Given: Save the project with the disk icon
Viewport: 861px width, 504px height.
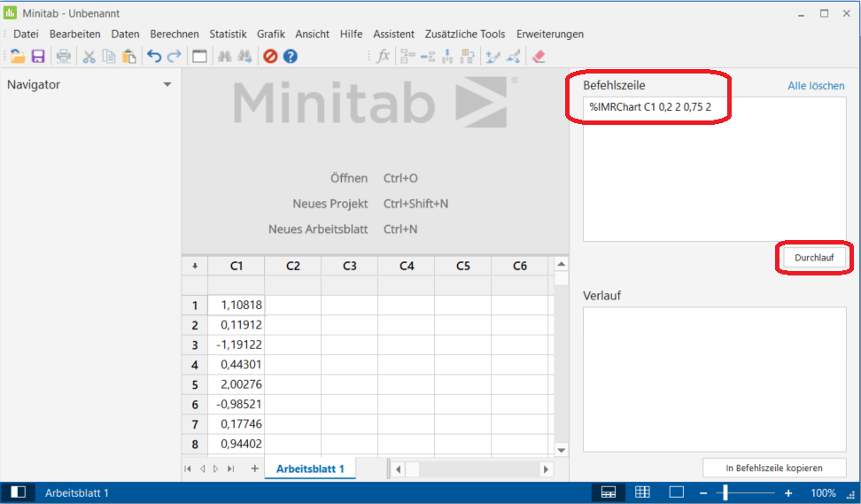Looking at the screenshot, I should tap(38, 56).
